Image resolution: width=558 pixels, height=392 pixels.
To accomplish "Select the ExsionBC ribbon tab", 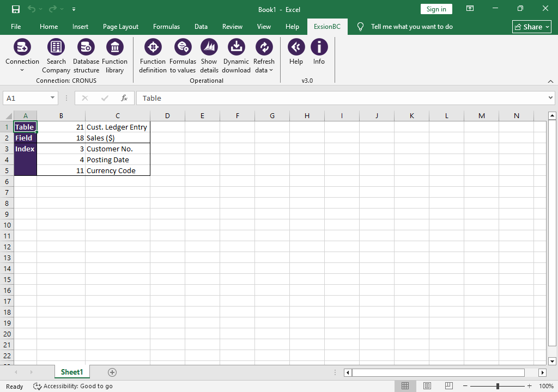I will [327, 27].
